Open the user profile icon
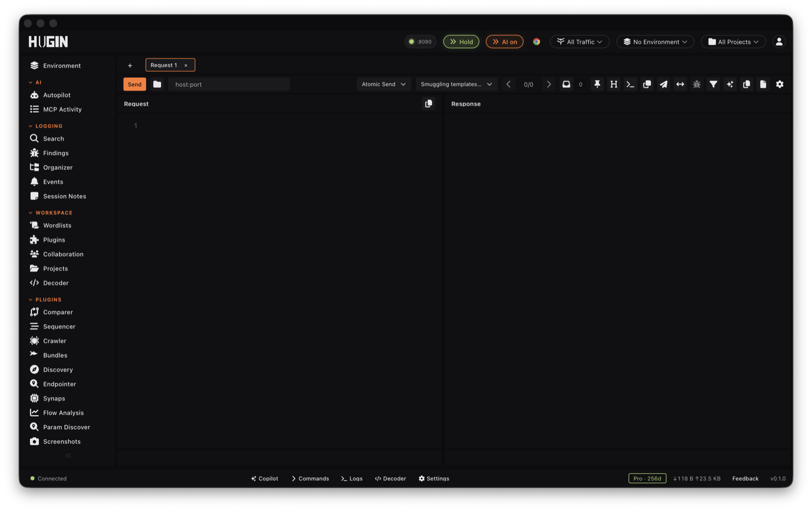 (x=779, y=42)
